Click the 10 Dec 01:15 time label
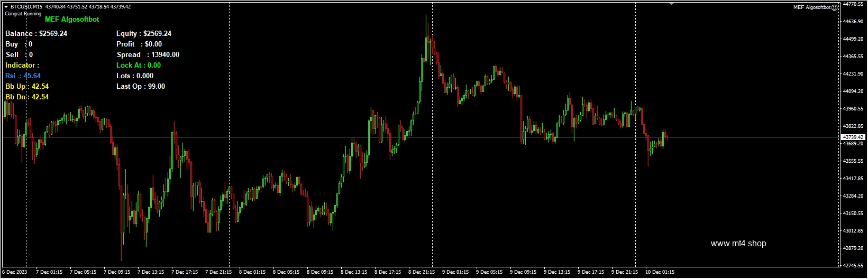The image size is (868, 279). 660,272
